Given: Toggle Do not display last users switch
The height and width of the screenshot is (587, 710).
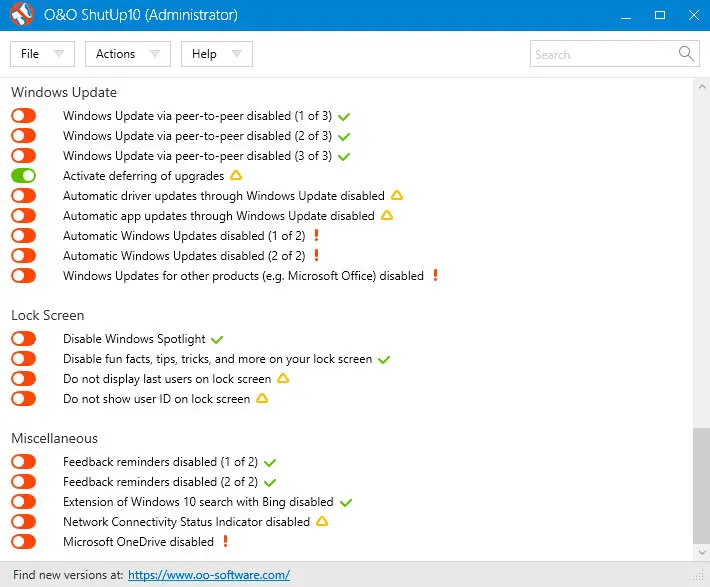Looking at the screenshot, I should [24, 378].
